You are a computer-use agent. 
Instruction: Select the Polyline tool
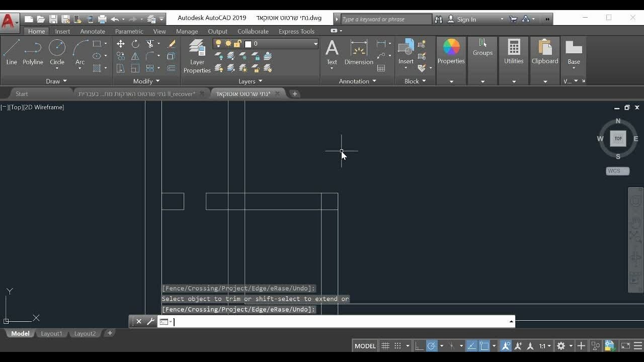(x=33, y=52)
